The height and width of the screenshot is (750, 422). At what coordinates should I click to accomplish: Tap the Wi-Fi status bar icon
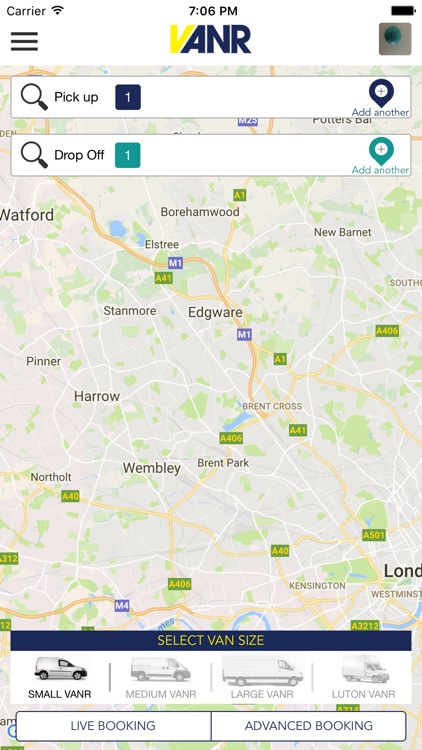(x=58, y=10)
